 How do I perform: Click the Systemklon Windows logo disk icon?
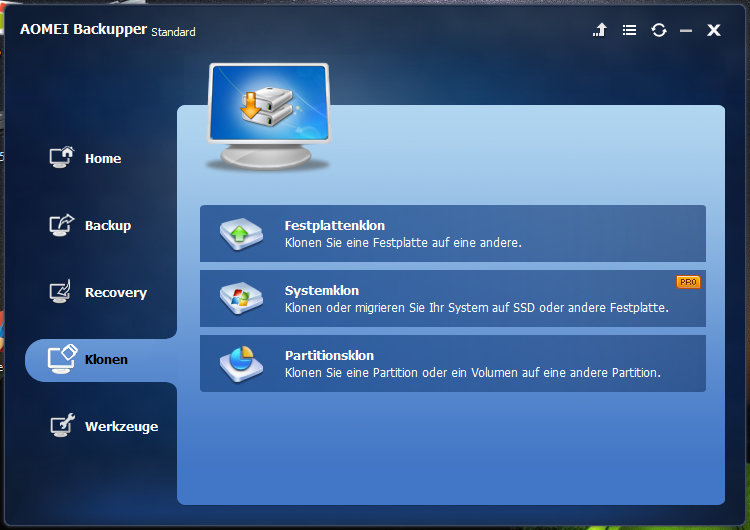click(x=241, y=298)
